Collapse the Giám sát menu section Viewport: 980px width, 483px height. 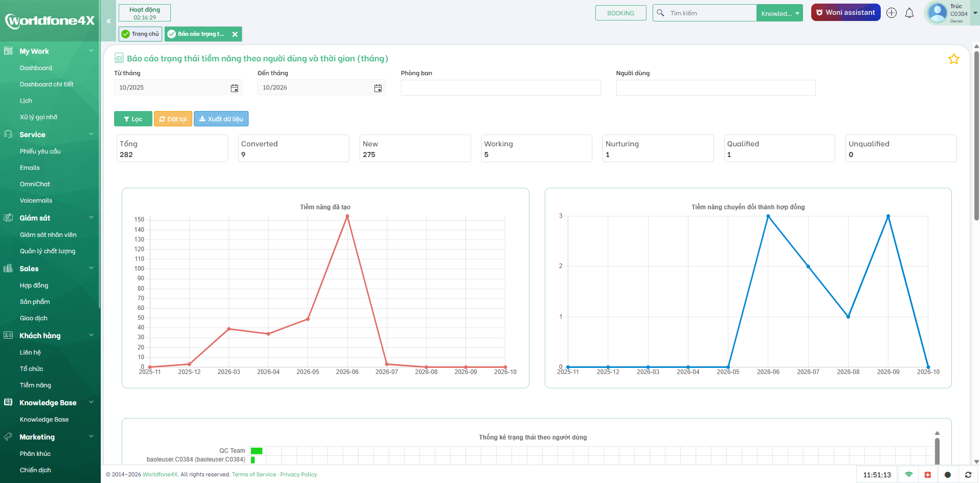(91, 217)
